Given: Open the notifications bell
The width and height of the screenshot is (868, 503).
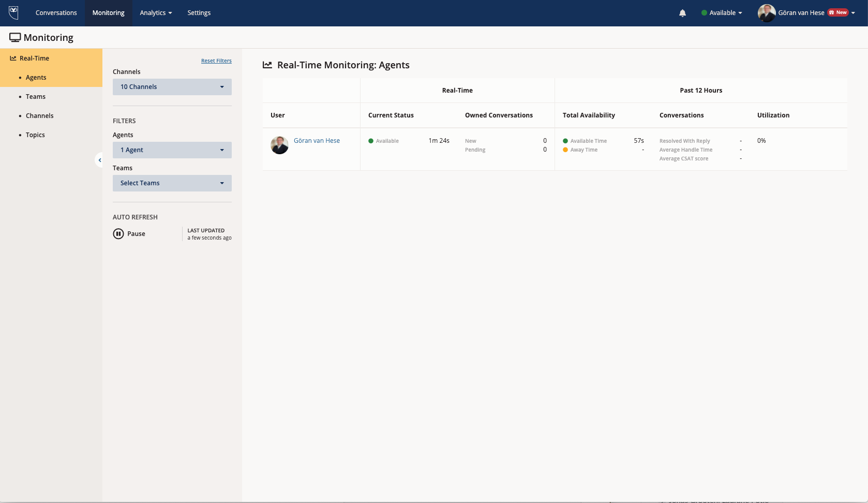Looking at the screenshot, I should point(682,13).
